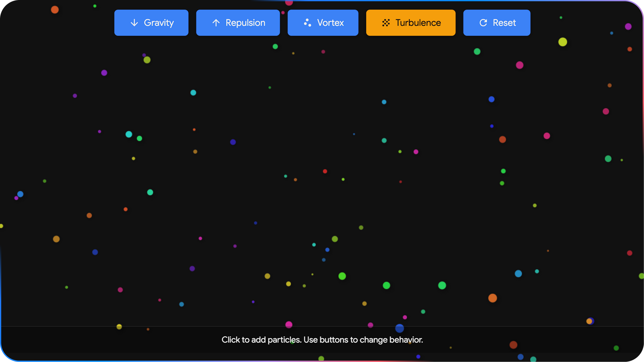Click the circular arrow icon on Reset
Viewport: 644px width, 362px height.
(x=483, y=23)
